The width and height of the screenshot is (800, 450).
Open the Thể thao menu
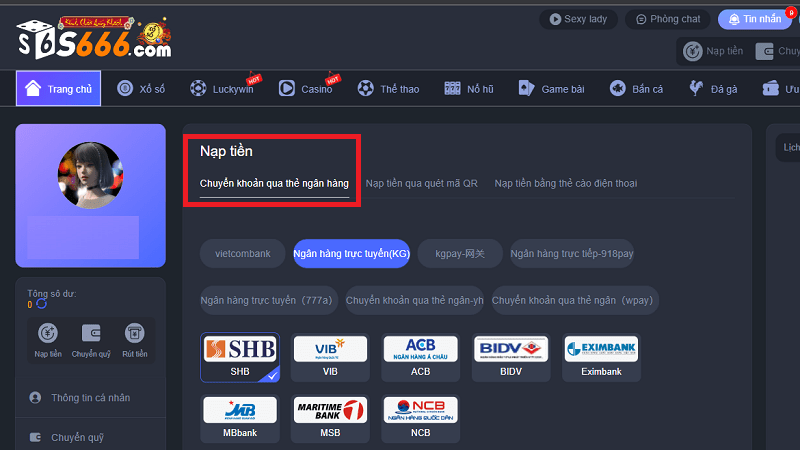[388, 89]
